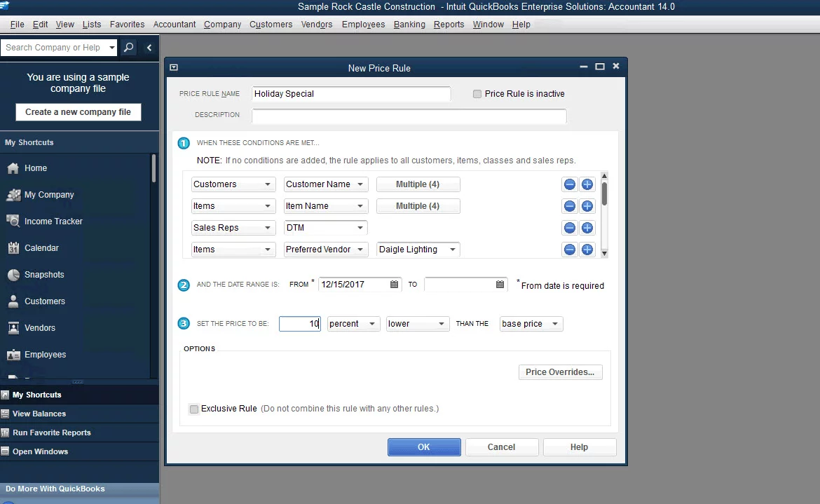Click the Price Overrides button
Screen dimensions: 820x504
(560, 372)
